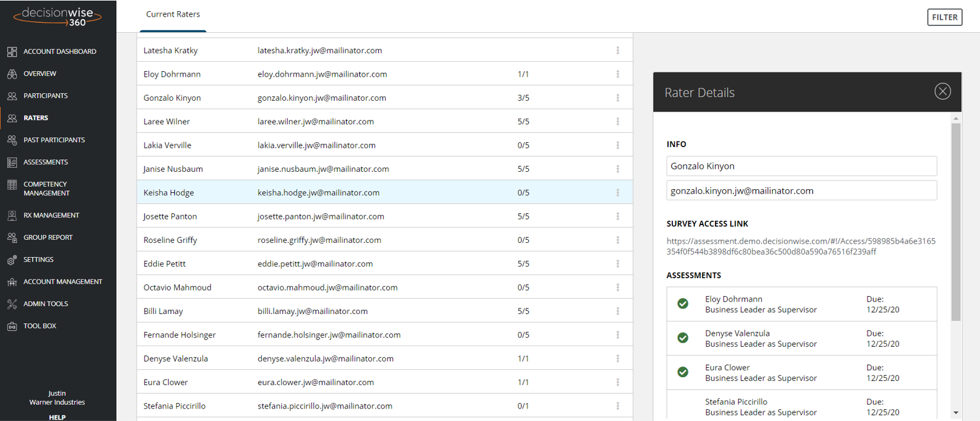This screenshot has height=421, width=980.
Task: Click the RX Management sidebar icon
Action: (x=12, y=216)
